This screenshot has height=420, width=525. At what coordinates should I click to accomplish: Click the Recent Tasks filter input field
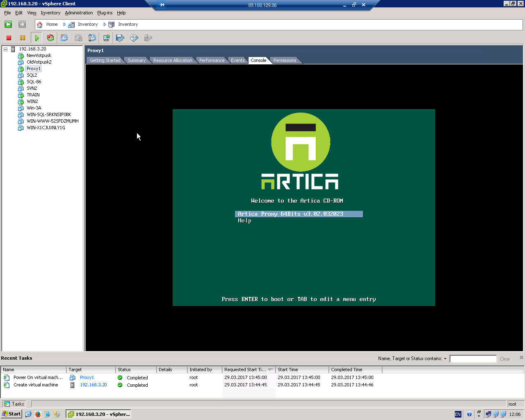(473, 359)
